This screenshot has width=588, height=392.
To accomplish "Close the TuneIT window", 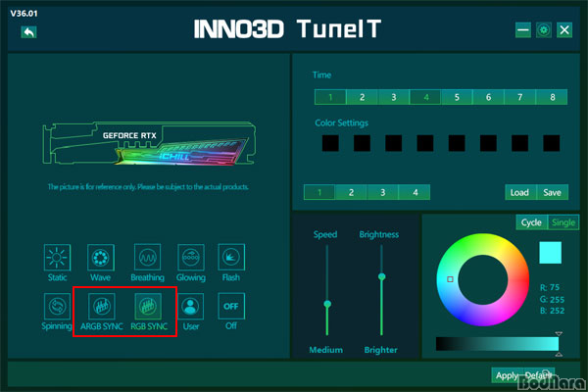I will [x=564, y=30].
